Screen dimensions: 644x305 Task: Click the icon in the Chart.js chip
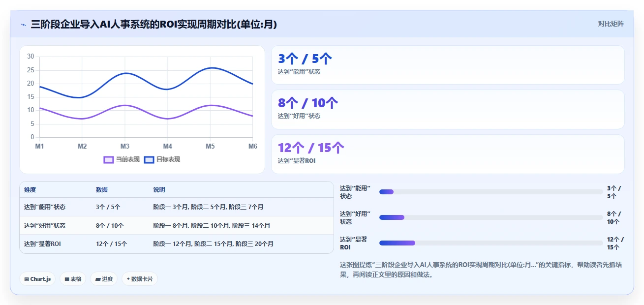click(x=27, y=279)
